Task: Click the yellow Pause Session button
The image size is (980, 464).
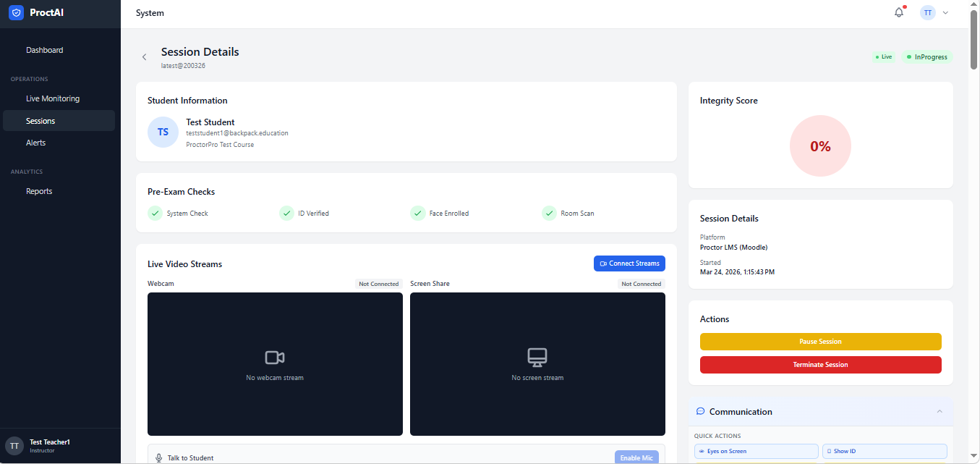Action: tap(820, 342)
